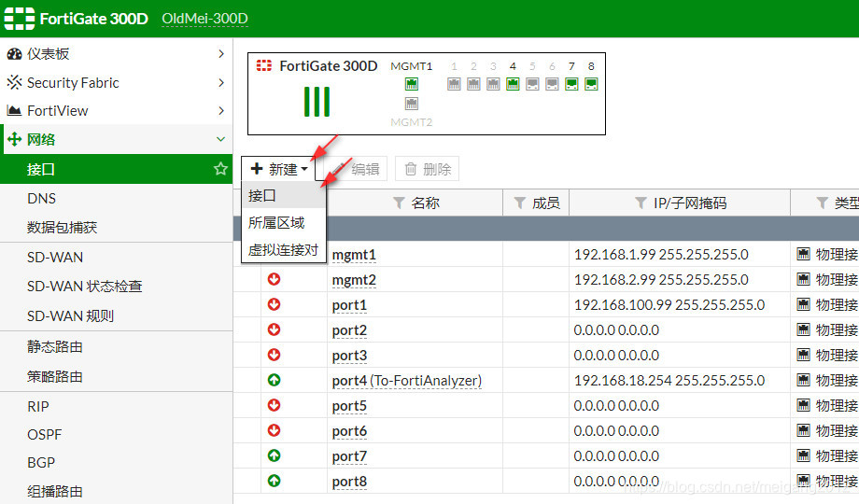Click the OldMei-300D hostname link

click(204, 19)
